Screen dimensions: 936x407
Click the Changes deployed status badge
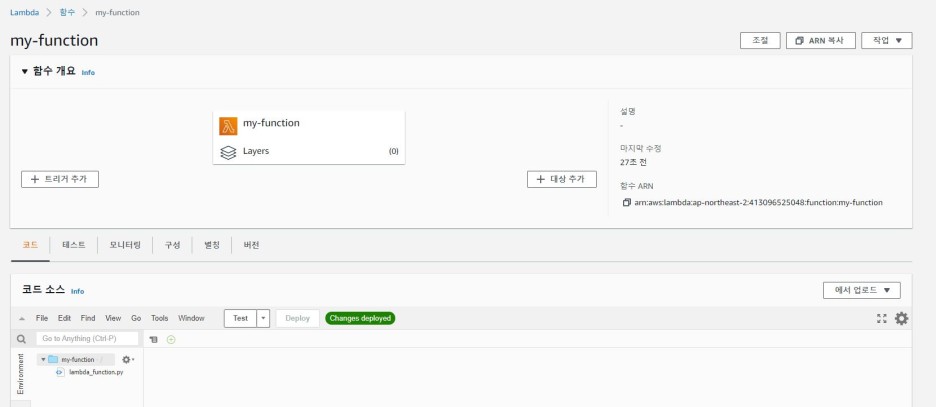[x=360, y=318]
